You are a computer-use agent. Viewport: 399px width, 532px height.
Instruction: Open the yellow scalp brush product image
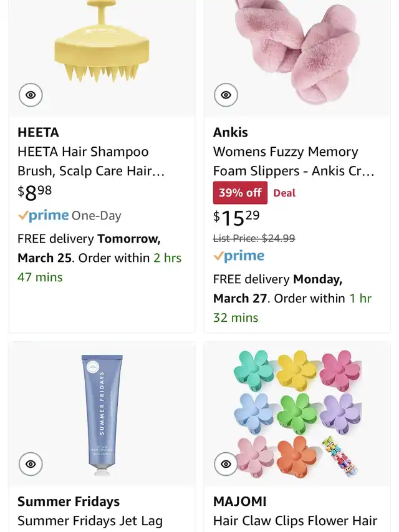pos(102,50)
